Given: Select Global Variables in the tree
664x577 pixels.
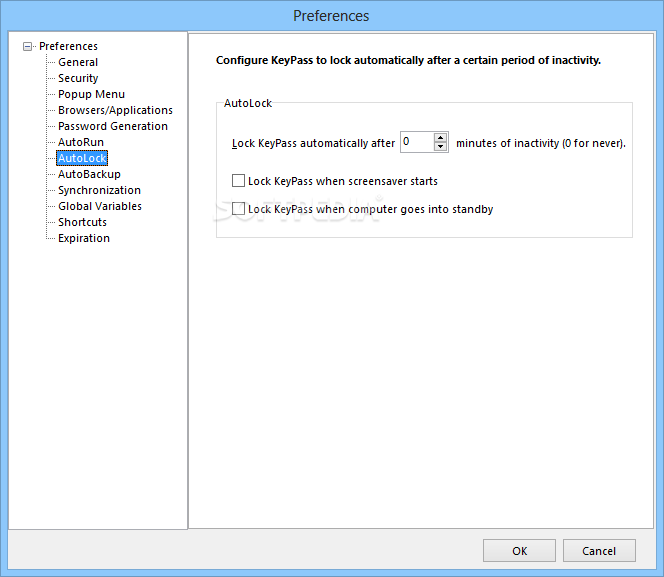Looking at the screenshot, I should pos(100,206).
